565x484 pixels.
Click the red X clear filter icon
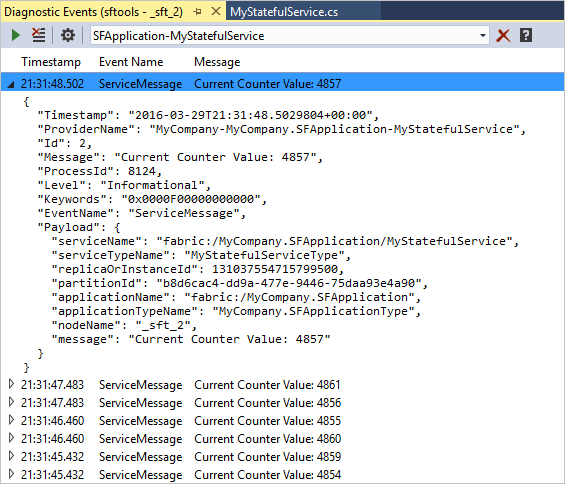pyautogui.click(x=503, y=35)
